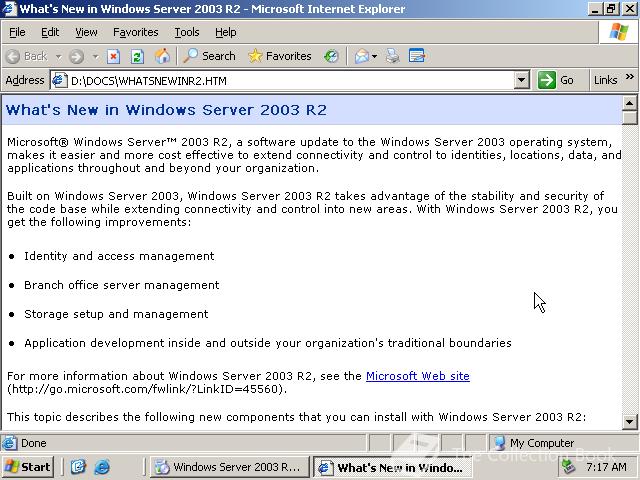Expand the Address bar dropdown

click(521, 80)
